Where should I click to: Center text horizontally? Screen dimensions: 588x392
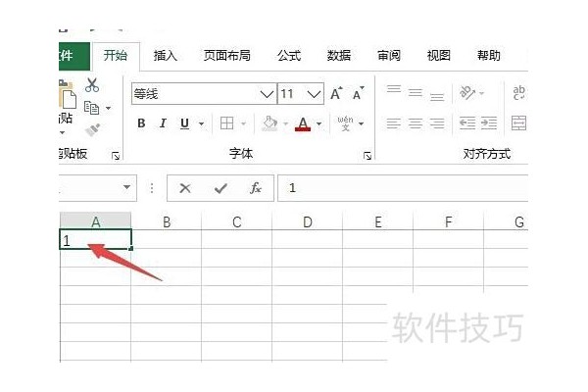[416, 123]
